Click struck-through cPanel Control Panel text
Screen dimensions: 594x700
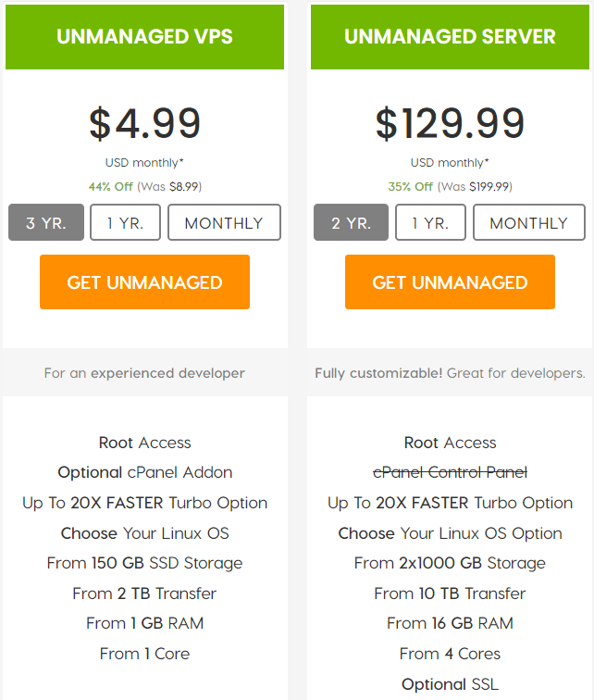450,472
